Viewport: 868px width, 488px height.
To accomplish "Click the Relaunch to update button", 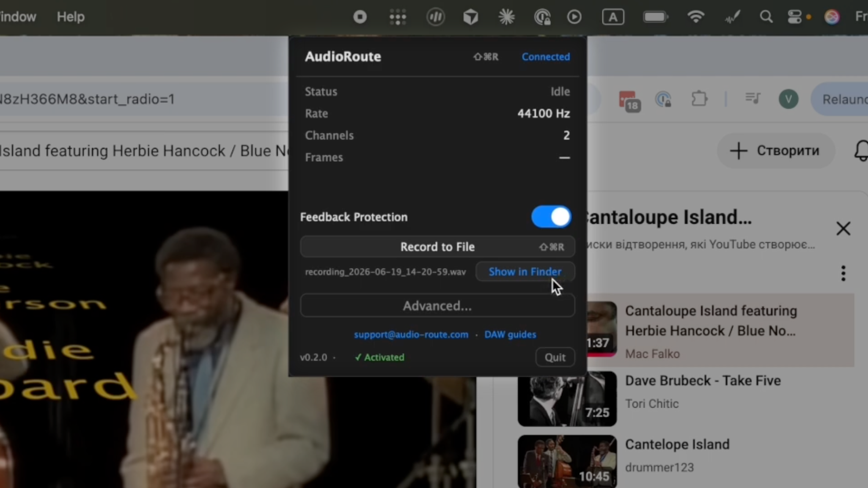I will [839, 99].
